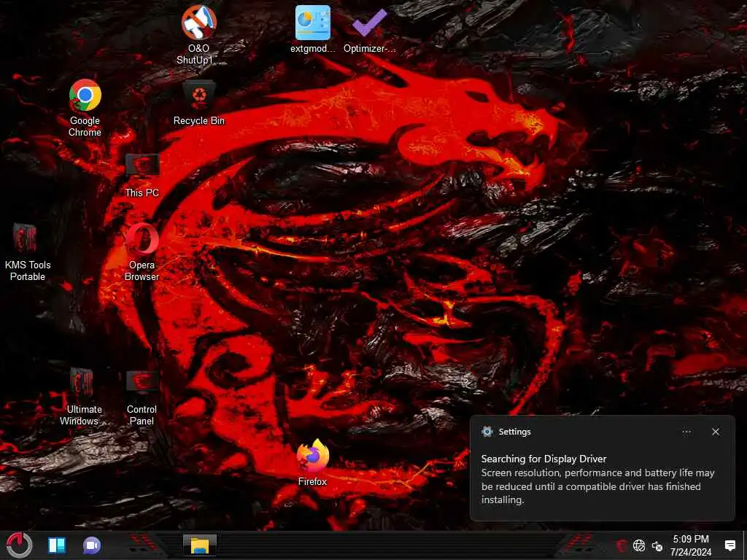Click the red shield tray icon
747x560 pixels.
pos(622,545)
